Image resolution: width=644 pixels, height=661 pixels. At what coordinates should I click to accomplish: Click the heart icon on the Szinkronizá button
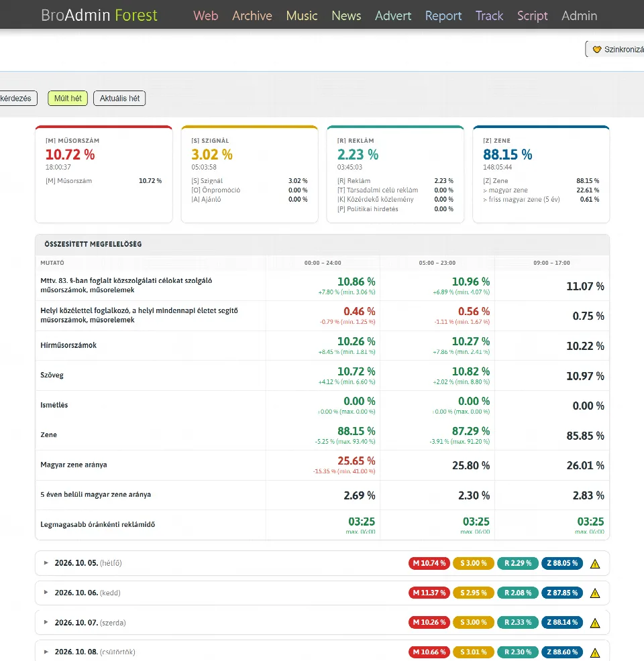597,50
